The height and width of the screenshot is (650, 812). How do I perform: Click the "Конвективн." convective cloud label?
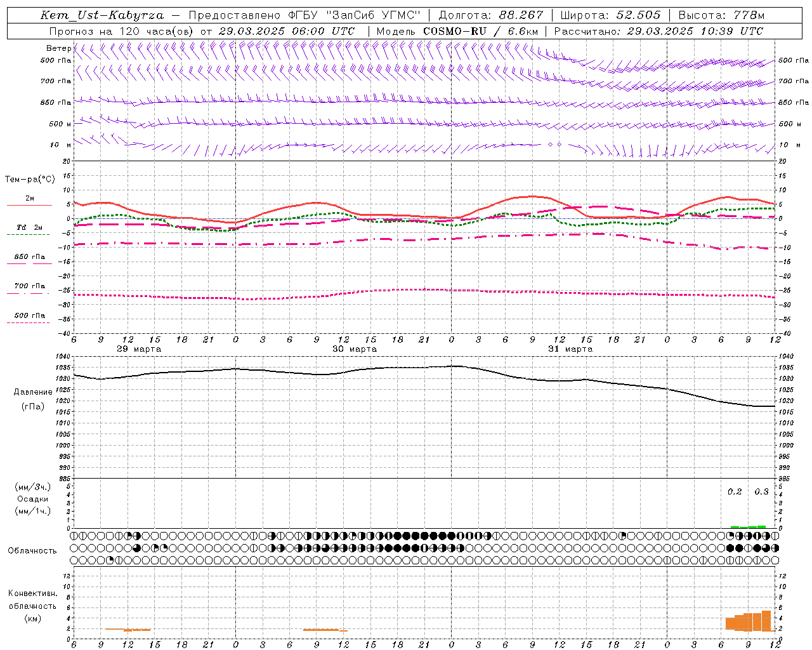[x=33, y=594]
